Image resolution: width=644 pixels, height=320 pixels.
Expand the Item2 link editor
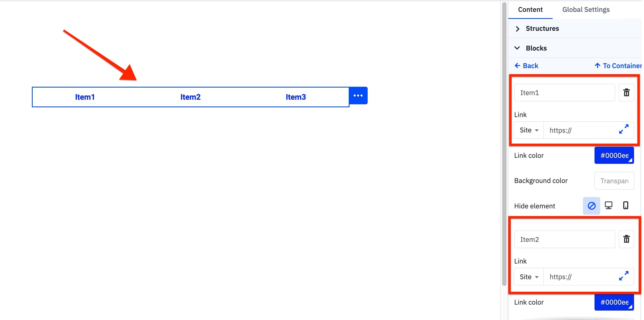tap(623, 276)
